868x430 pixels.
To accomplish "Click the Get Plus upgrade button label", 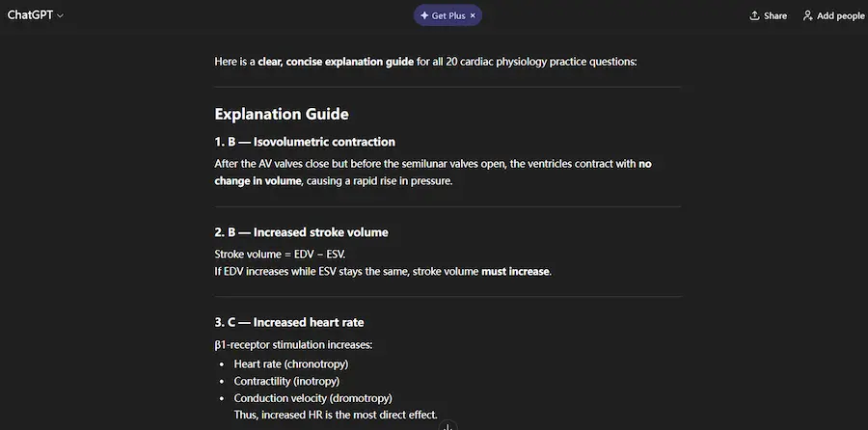I will [x=448, y=15].
